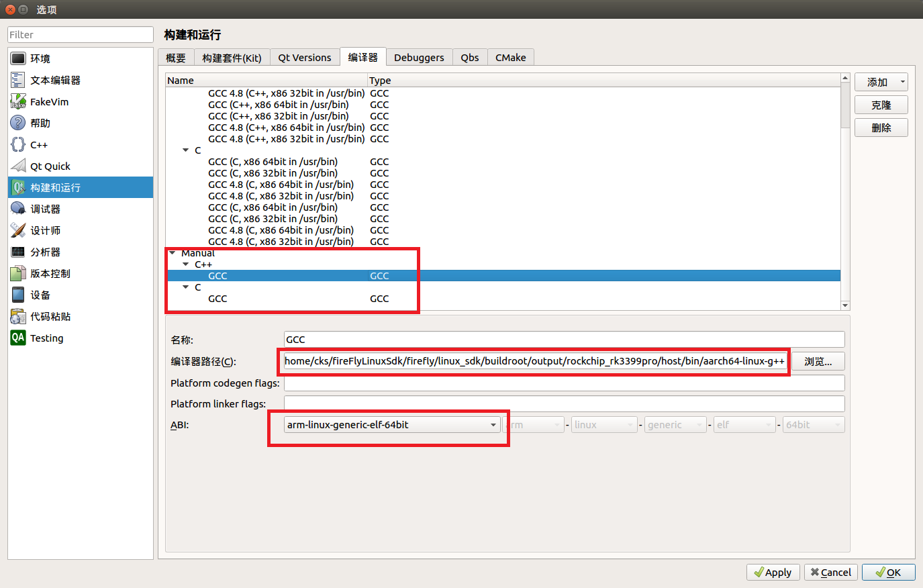Viewport: 923px width, 588px height.
Task: Switch to the Qbs tab
Action: [470, 58]
